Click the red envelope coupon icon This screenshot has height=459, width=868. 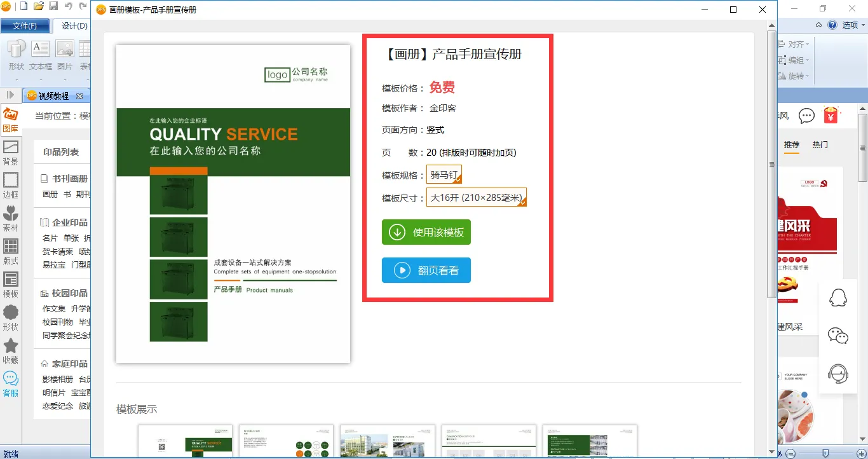(x=831, y=116)
